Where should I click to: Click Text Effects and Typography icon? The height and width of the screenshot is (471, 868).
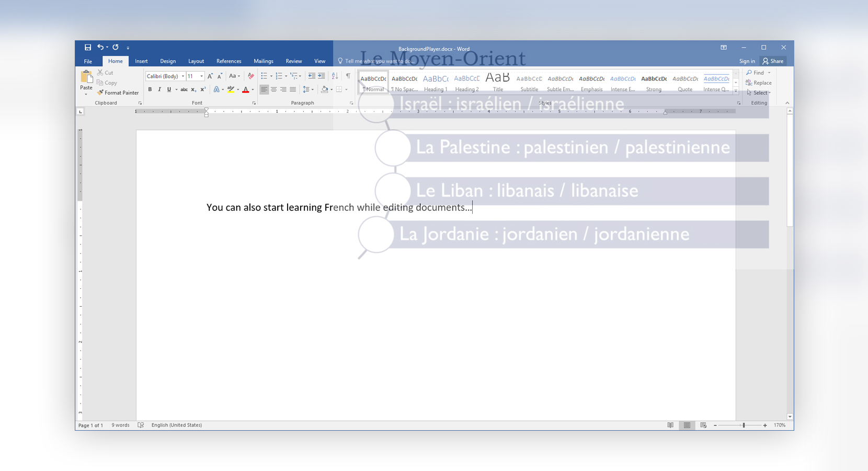(216, 89)
